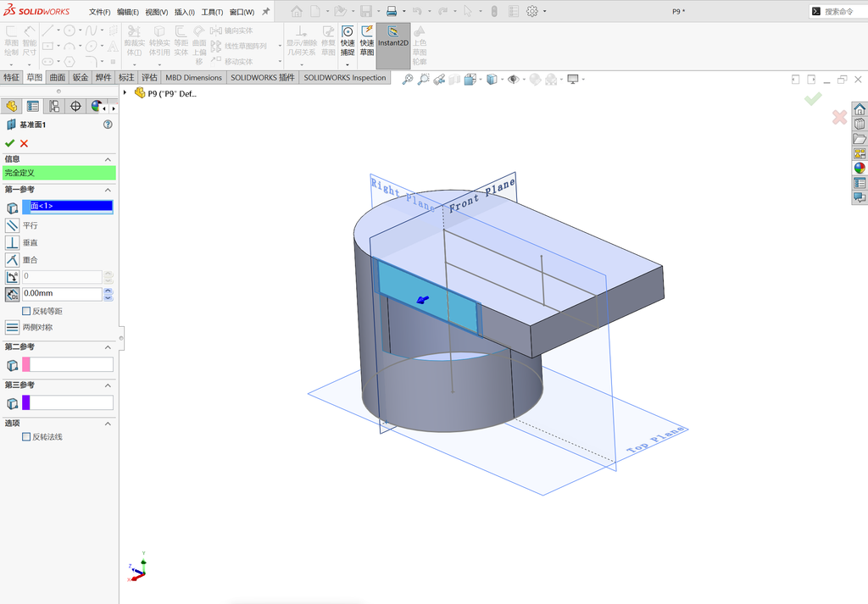Select the 平行 (parallel) constraint icon
868x604 pixels.
tap(12, 225)
